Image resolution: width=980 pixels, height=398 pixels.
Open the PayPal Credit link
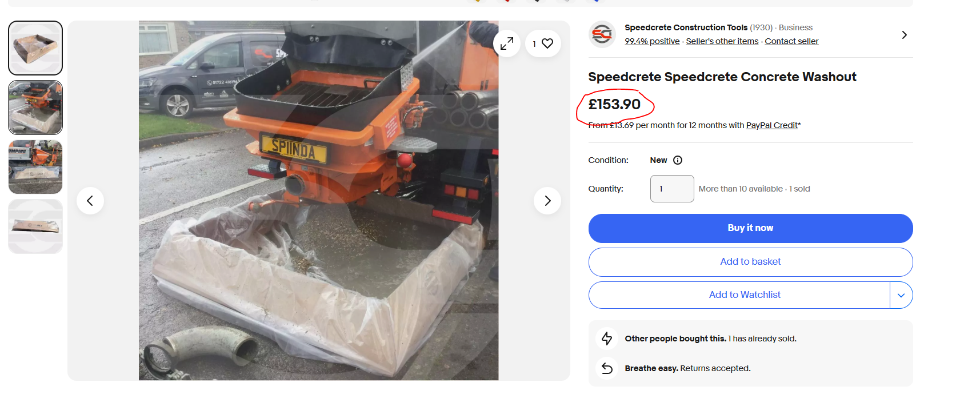[772, 125]
